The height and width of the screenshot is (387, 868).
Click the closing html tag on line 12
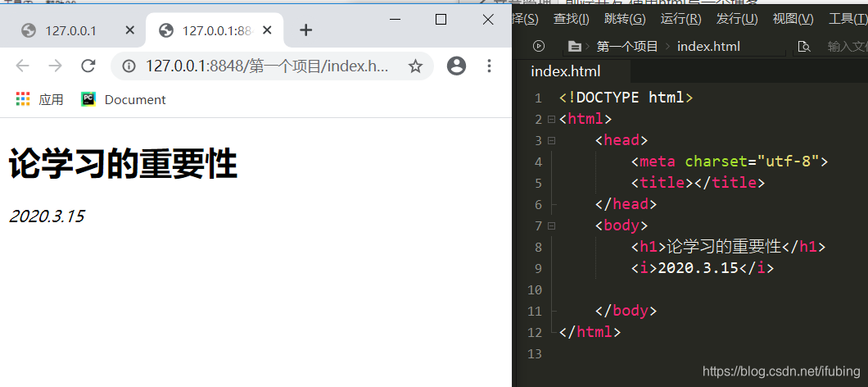[x=590, y=332]
